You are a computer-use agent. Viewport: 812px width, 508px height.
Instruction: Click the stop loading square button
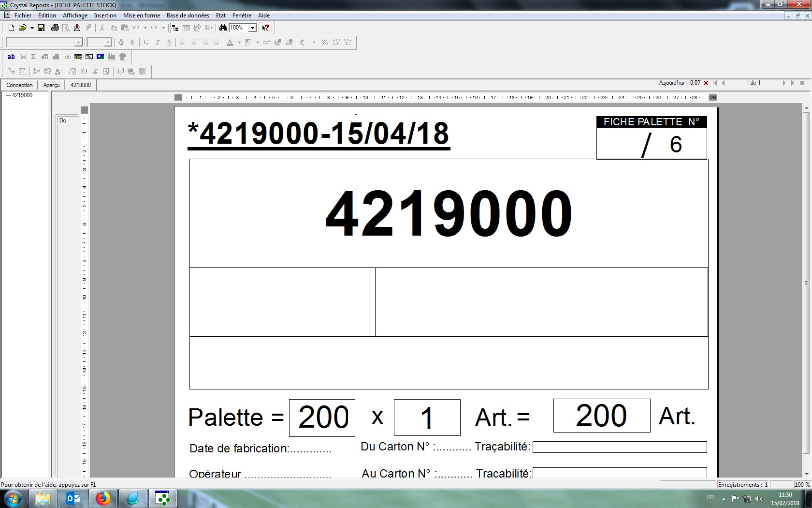tap(802, 83)
